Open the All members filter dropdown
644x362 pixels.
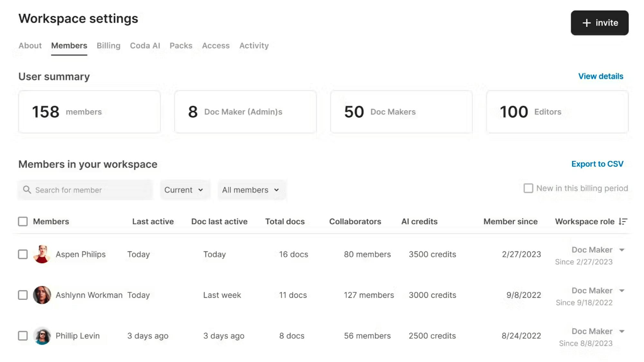click(x=251, y=190)
